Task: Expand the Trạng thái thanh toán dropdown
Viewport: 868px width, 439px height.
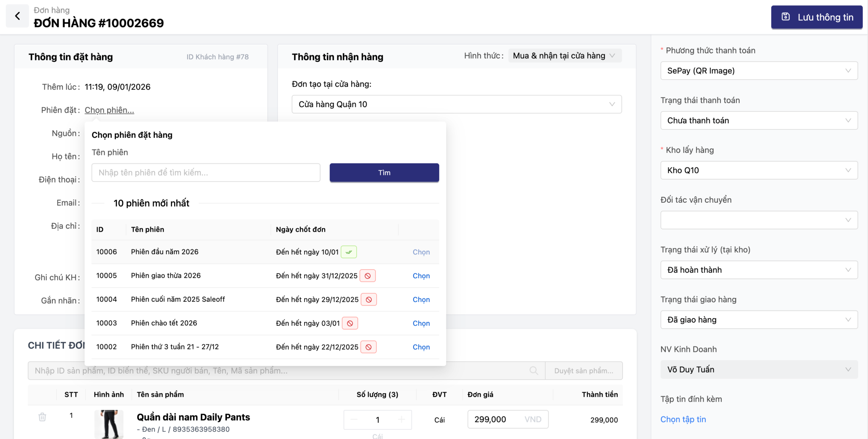Action: coord(759,120)
